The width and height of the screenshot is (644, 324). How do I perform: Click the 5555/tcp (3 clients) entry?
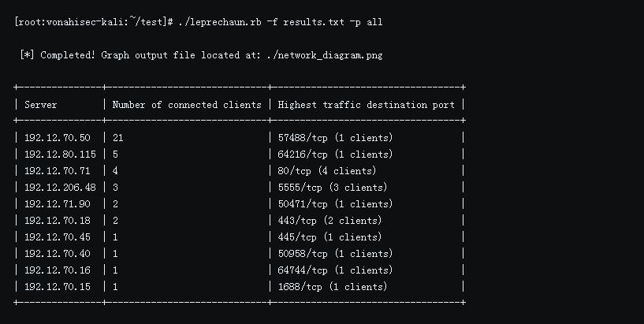pyautogui.click(x=333, y=188)
